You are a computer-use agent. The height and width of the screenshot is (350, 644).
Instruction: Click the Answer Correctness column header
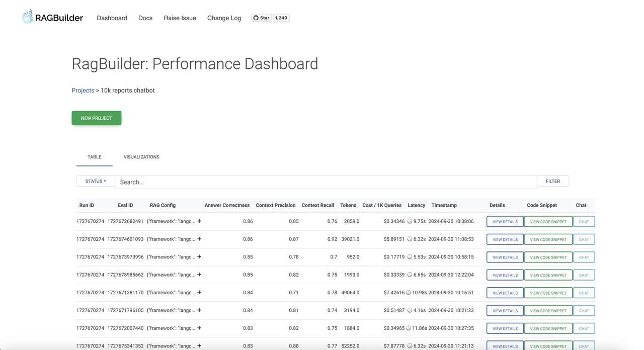(x=227, y=205)
